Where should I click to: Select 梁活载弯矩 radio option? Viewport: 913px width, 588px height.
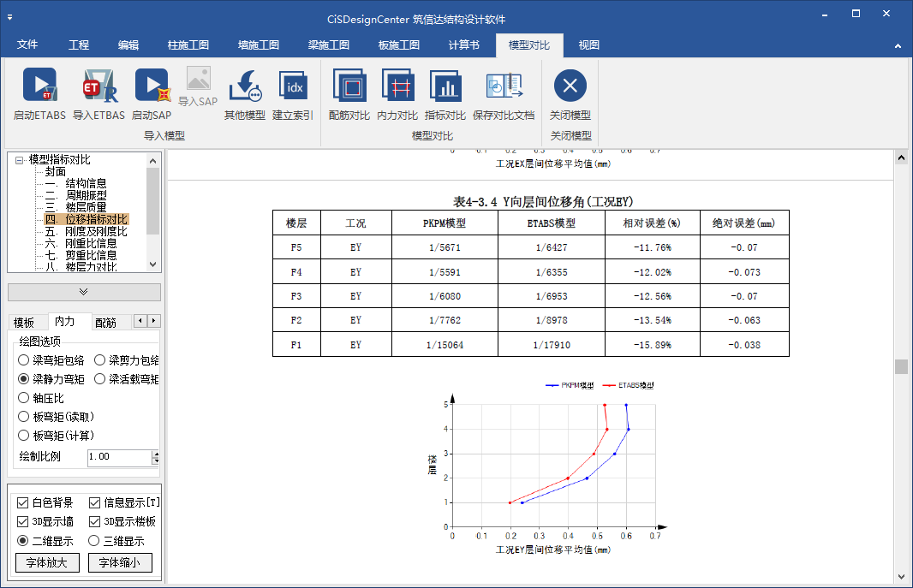click(127, 379)
